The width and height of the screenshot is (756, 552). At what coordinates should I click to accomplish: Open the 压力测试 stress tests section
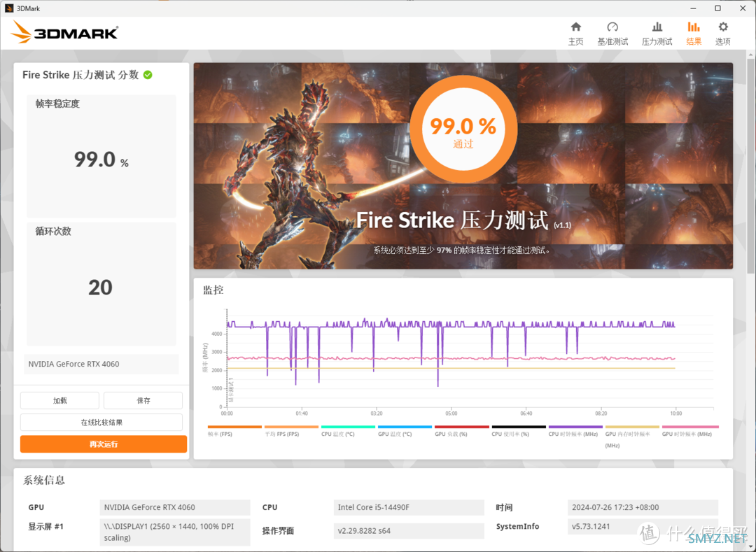click(x=657, y=34)
